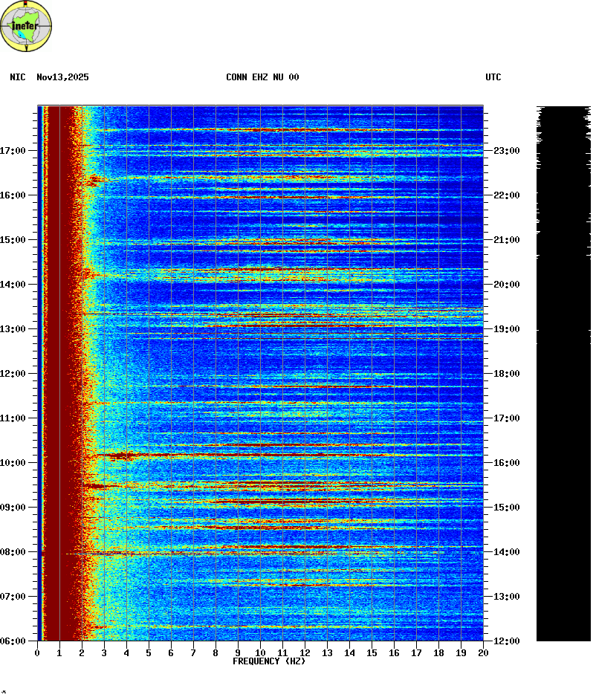Click the CONN EHZ NU 00 title
Image resolution: width=596 pixels, height=700 pixels.
[262, 77]
